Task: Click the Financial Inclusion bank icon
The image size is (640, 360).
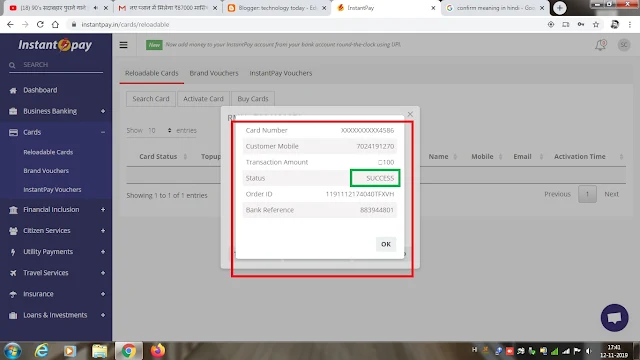Action: (13, 210)
